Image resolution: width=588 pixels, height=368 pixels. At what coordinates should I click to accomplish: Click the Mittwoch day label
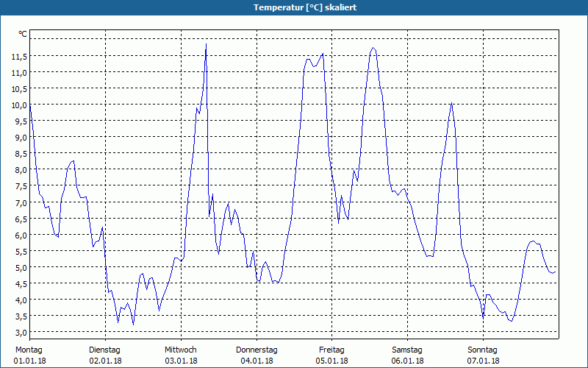click(180, 350)
